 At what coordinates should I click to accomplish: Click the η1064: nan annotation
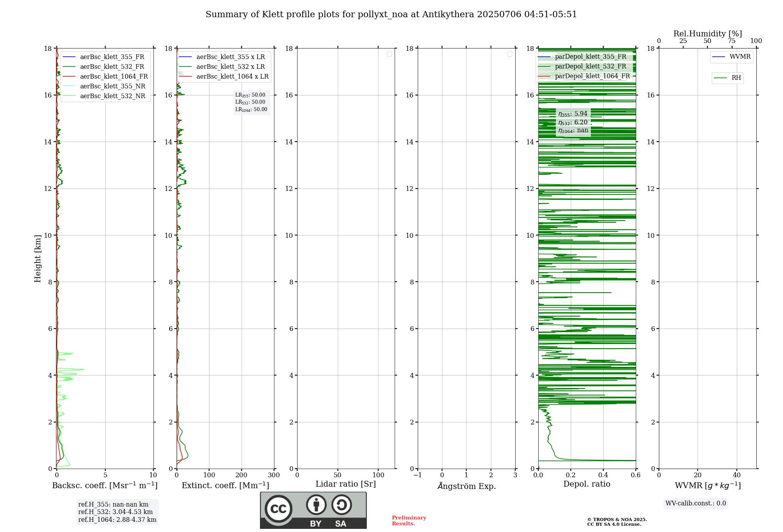(x=573, y=131)
